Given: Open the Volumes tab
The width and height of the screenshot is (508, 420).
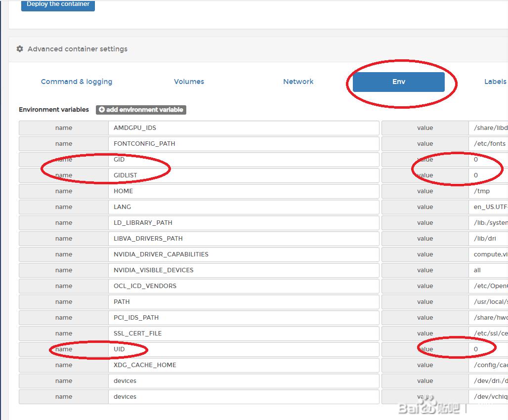Looking at the screenshot, I should [x=189, y=82].
